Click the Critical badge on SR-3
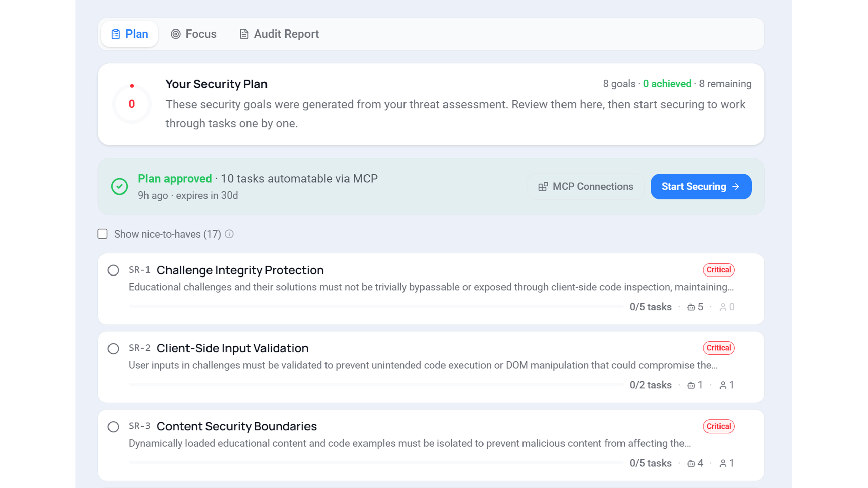The height and width of the screenshot is (488, 868). pos(718,426)
